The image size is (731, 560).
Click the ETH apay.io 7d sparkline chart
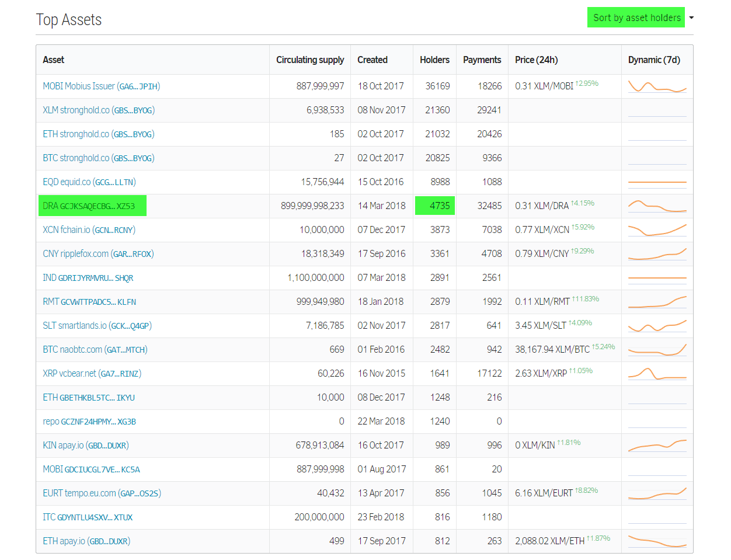(657, 541)
